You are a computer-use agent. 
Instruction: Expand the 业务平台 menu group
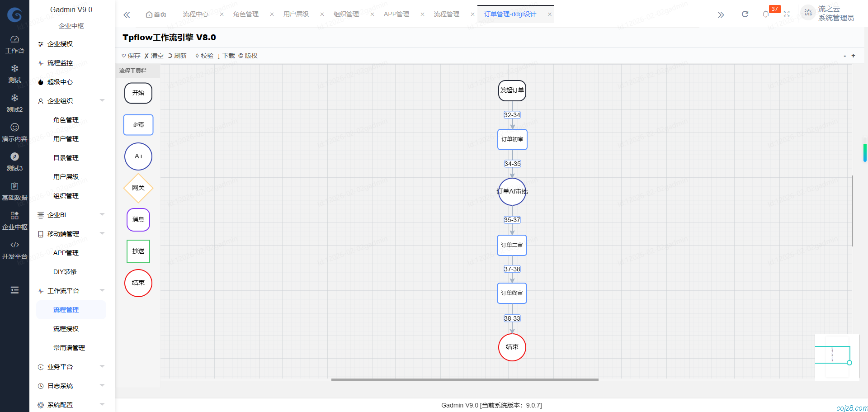(71, 367)
